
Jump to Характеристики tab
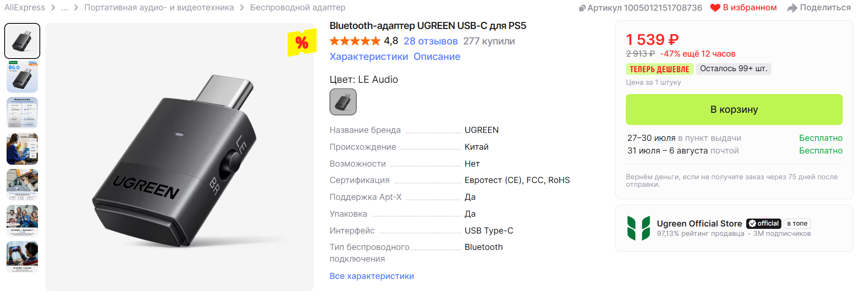coord(369,57)
